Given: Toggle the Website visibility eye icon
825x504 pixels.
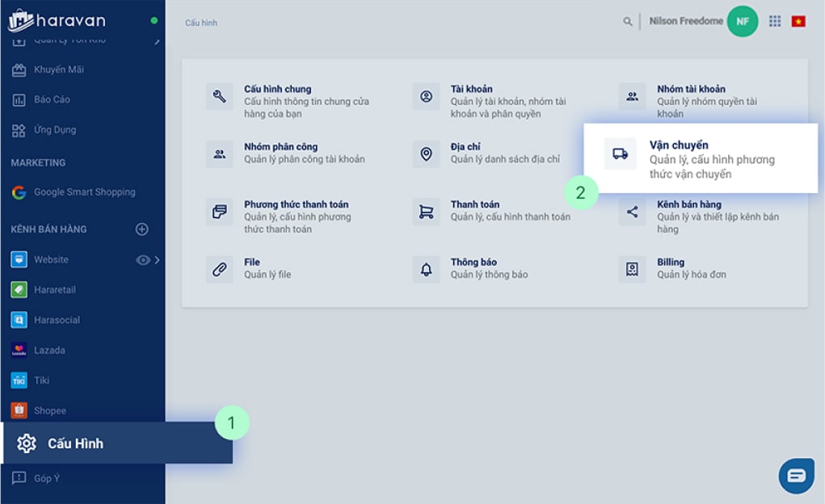Looking at the screenshot, I should tap(142, 260).
